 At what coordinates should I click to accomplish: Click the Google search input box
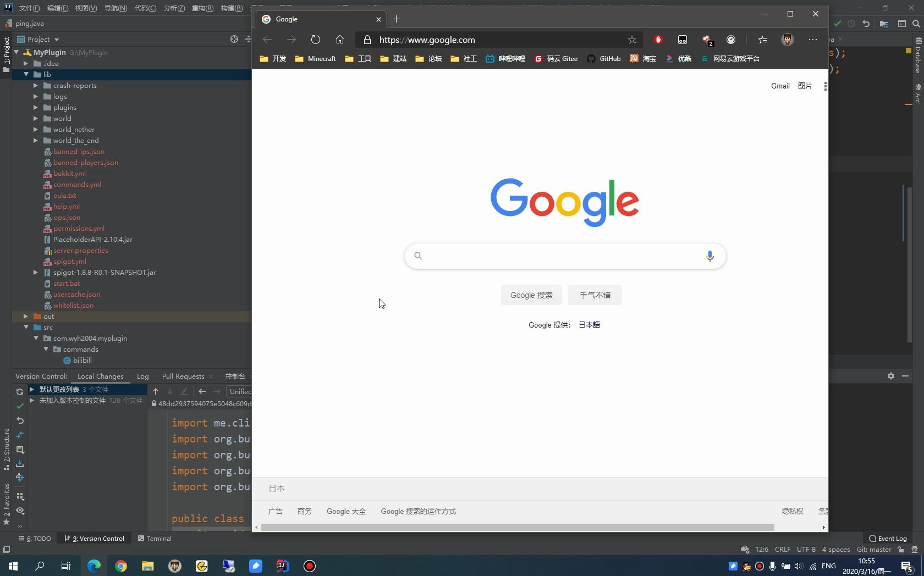click(x=565, y=256)
